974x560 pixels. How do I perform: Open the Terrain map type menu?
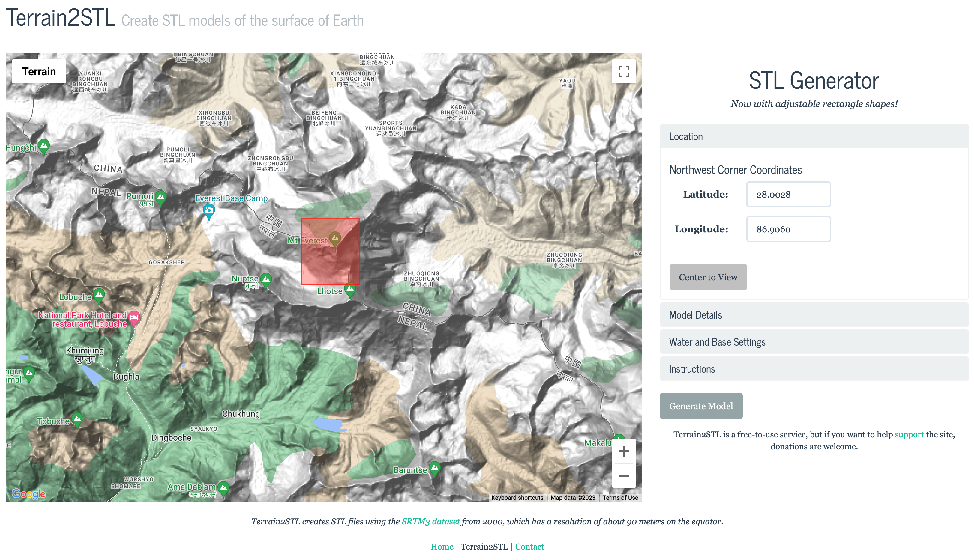point(39,71)
